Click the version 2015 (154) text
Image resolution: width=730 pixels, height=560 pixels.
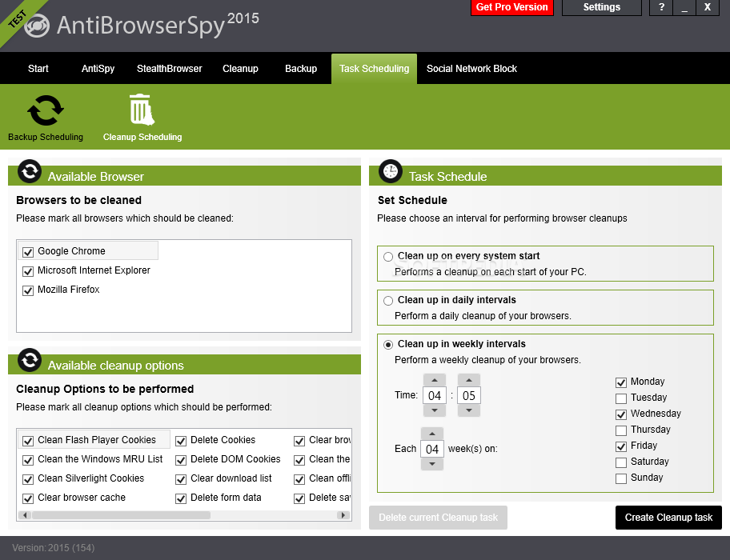(x=54, y=548)
